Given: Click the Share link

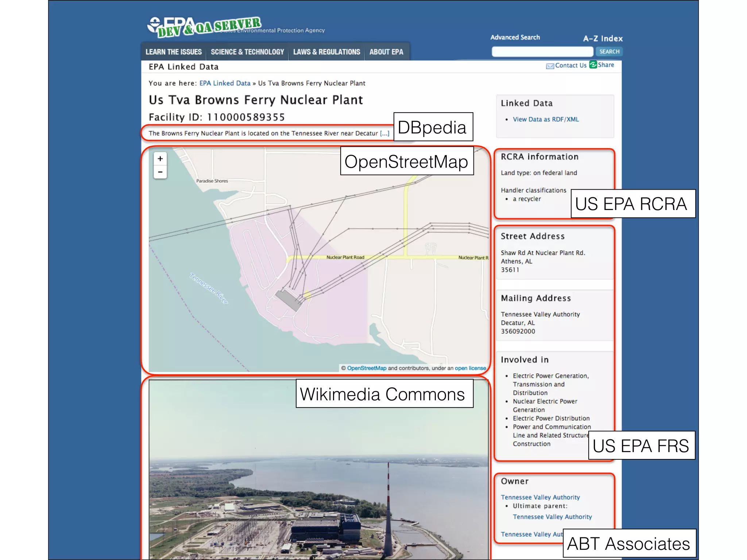Looking at the screenshot, I should click(x=606, y=65).
